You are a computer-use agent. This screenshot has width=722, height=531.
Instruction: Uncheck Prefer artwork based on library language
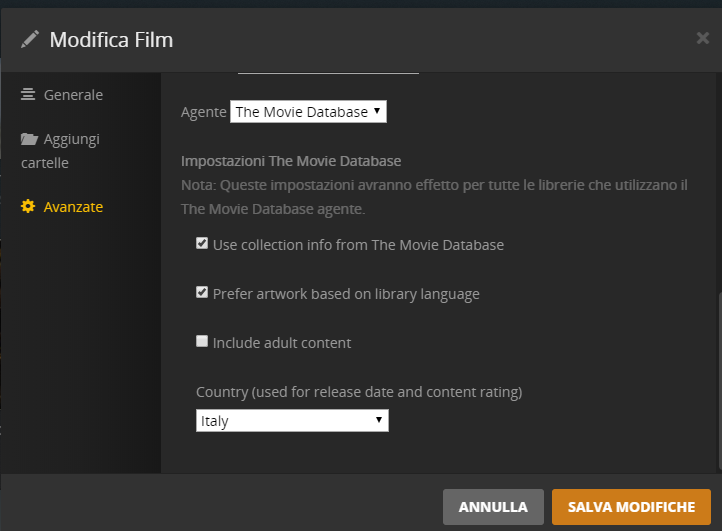click(202, 293)
